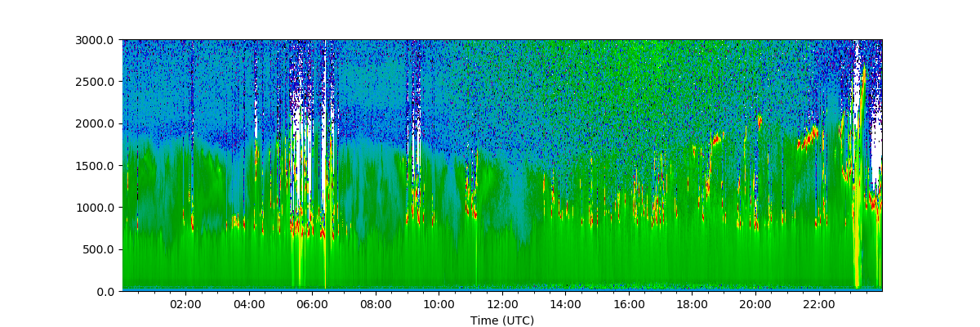Click the 0.0 height axis label

point(107,291)
